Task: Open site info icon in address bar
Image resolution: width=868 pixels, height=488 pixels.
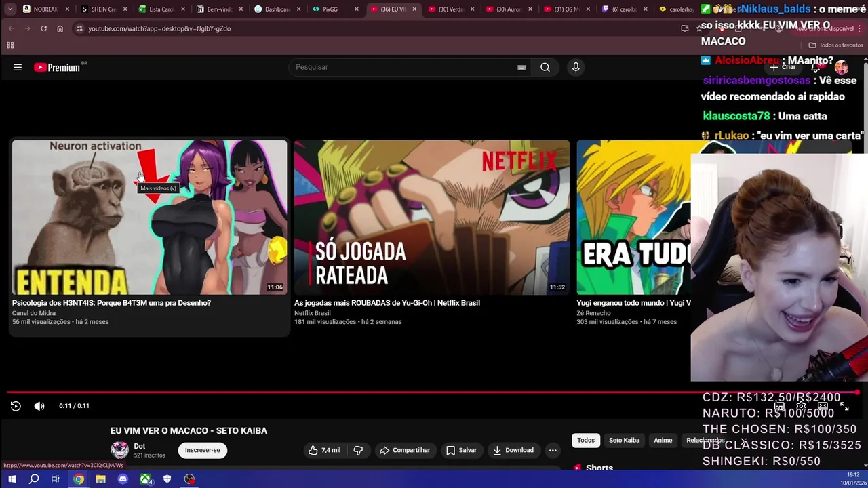Action: [x=79, y=28]
